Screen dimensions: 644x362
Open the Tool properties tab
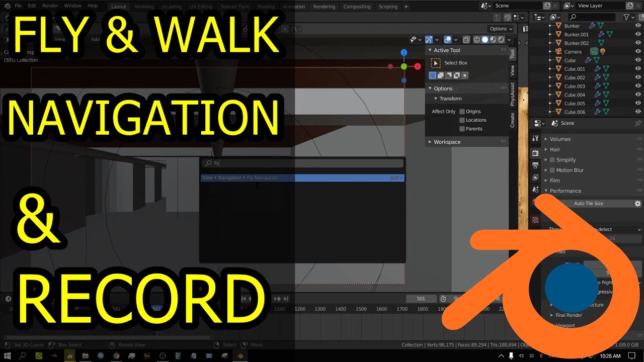click(535, 138)
